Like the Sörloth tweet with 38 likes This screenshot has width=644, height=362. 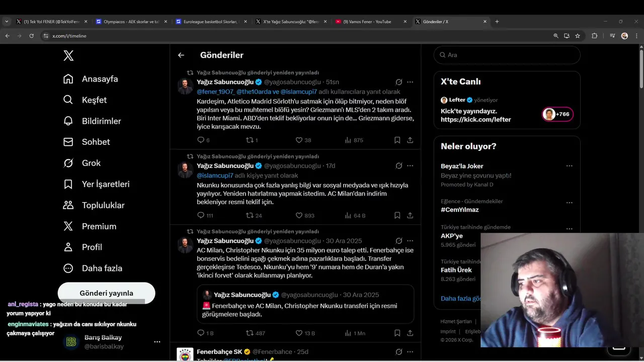(303, 140)
